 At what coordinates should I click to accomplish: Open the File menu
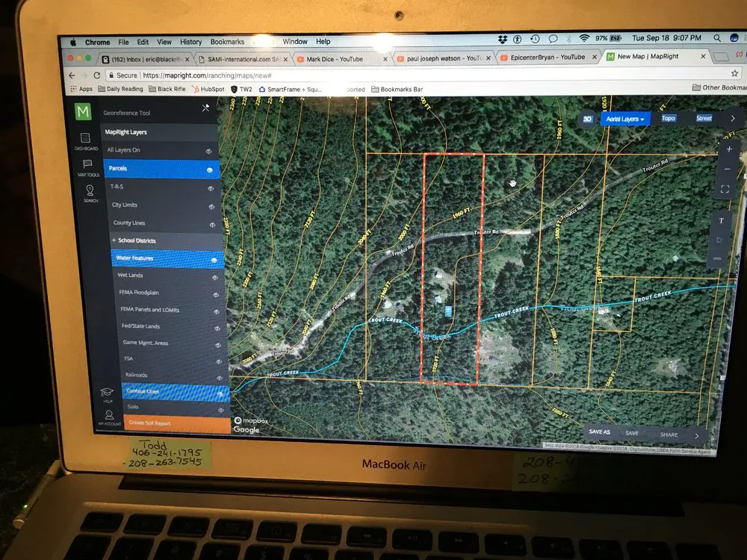point(123,42)
